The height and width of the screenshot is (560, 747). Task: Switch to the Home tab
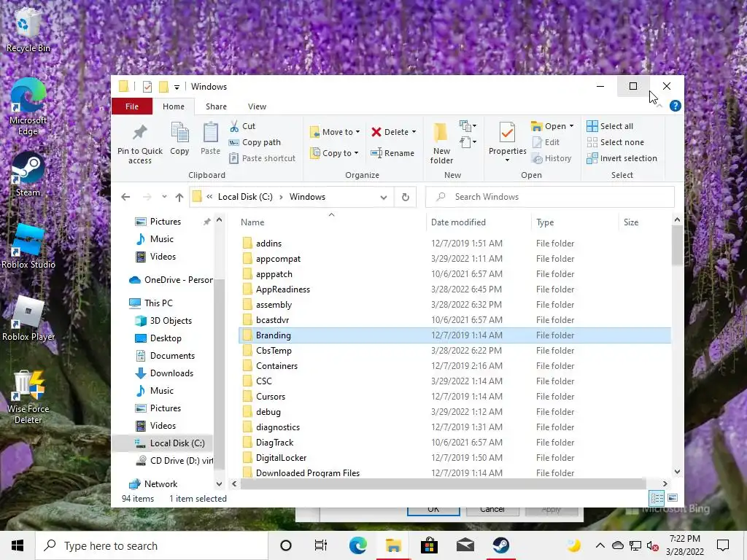pos(174,106)
